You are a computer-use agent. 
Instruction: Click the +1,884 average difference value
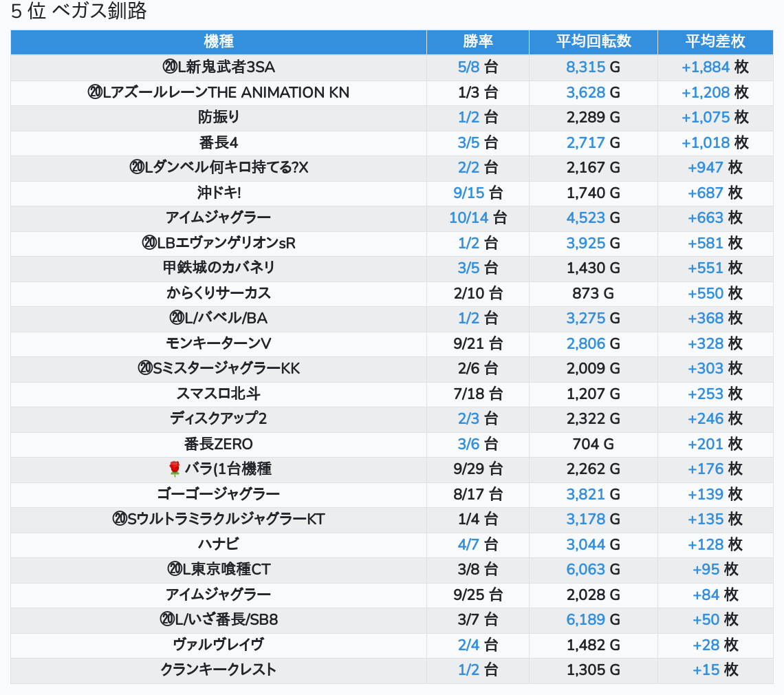[706, 67]
